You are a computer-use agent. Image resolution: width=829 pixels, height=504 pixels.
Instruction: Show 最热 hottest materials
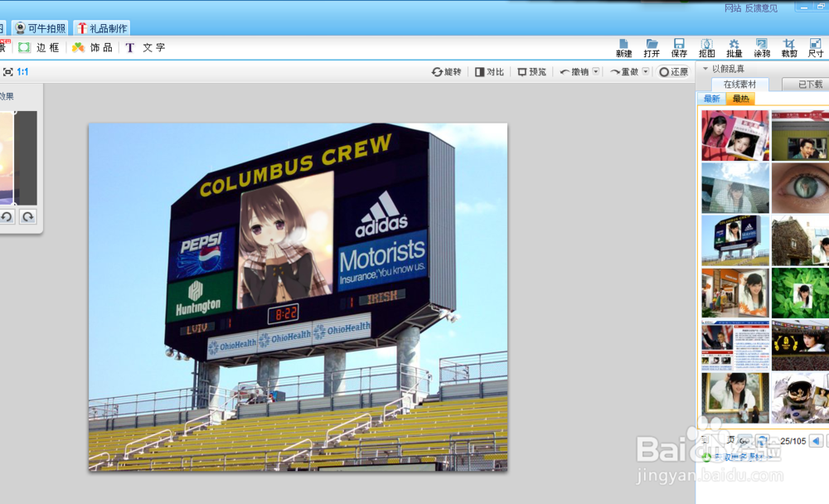coord(740,99)
